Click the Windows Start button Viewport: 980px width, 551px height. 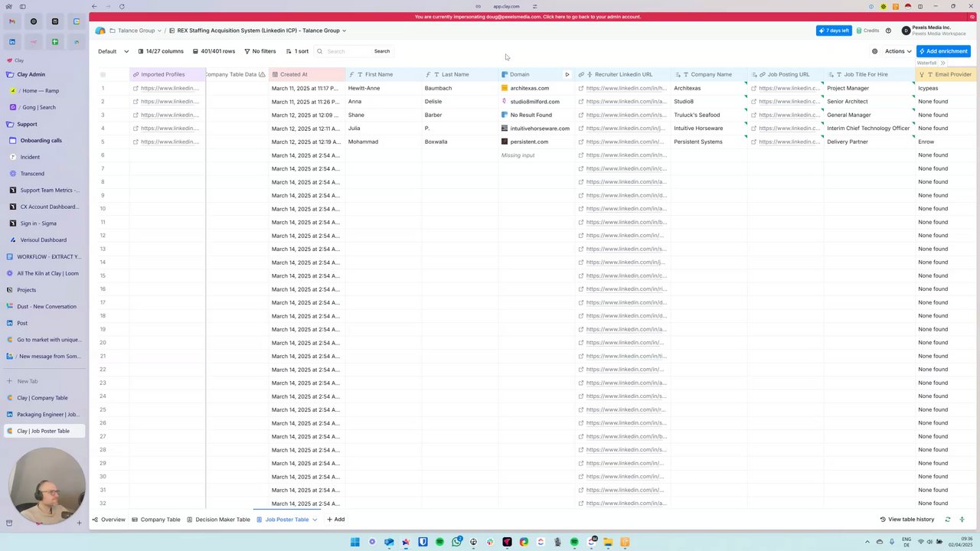click(355, 542)
